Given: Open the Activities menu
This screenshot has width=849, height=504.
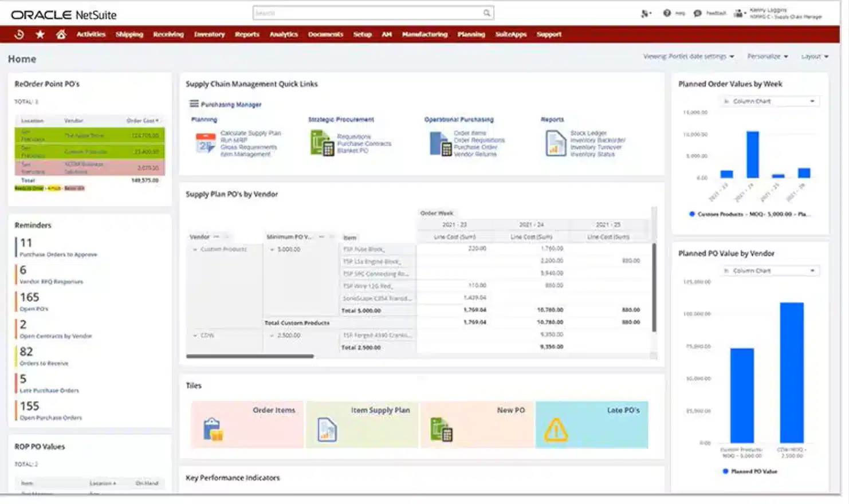Looking at the screenshot, I should pos(91,34).
